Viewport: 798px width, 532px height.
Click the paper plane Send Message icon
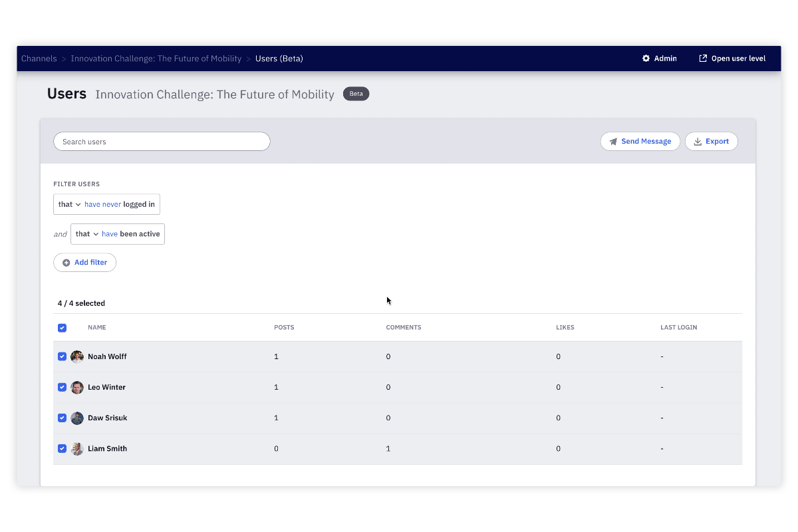coord(613,142)
